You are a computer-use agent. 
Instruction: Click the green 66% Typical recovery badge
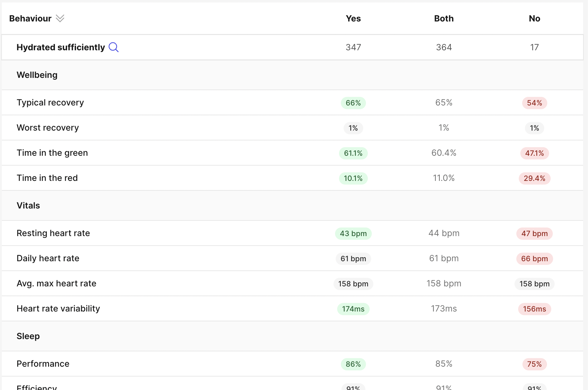click(x=353, y=103)
